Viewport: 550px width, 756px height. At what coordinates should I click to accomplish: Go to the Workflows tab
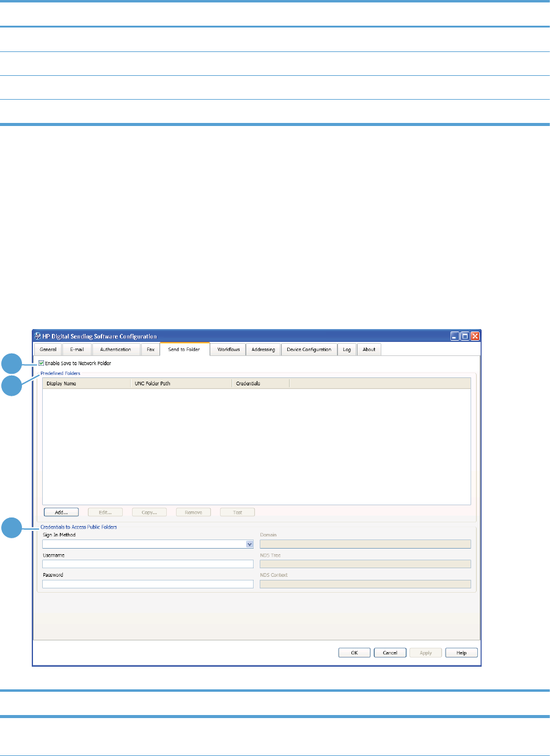click(x=229, y=349)
